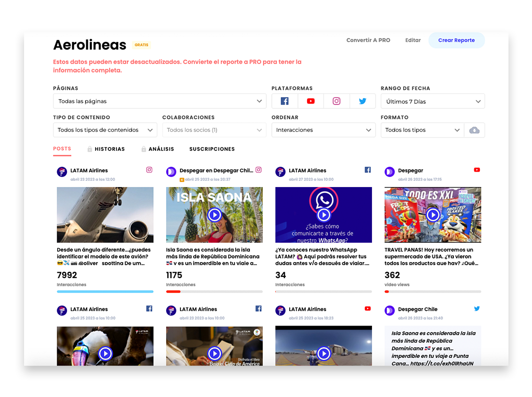Click the 'Despegar en Despegar Chil...' page name
532x397 pixels.
coord(217,170)
